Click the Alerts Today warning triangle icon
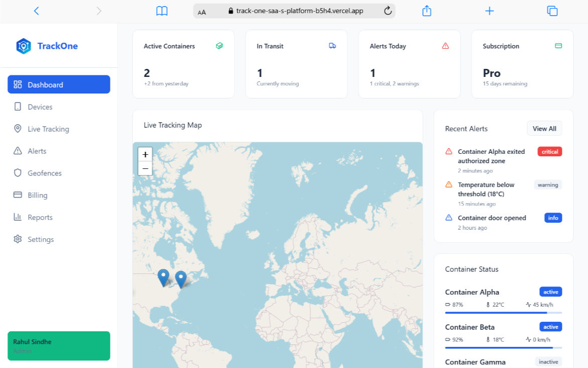Screen dimensions: 588x368 click(445, 46)
